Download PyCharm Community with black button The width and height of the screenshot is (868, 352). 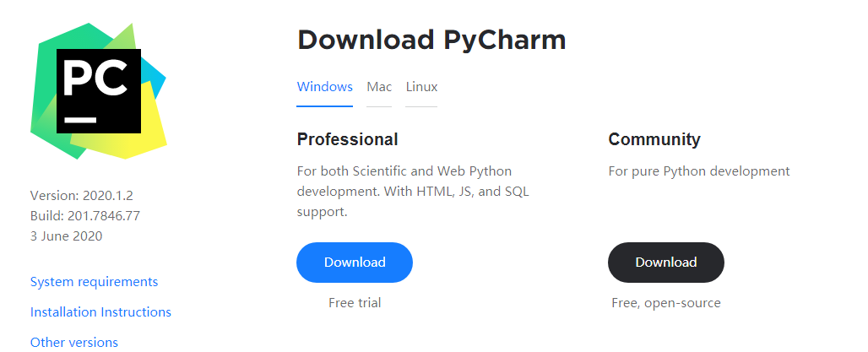[666, 263]
